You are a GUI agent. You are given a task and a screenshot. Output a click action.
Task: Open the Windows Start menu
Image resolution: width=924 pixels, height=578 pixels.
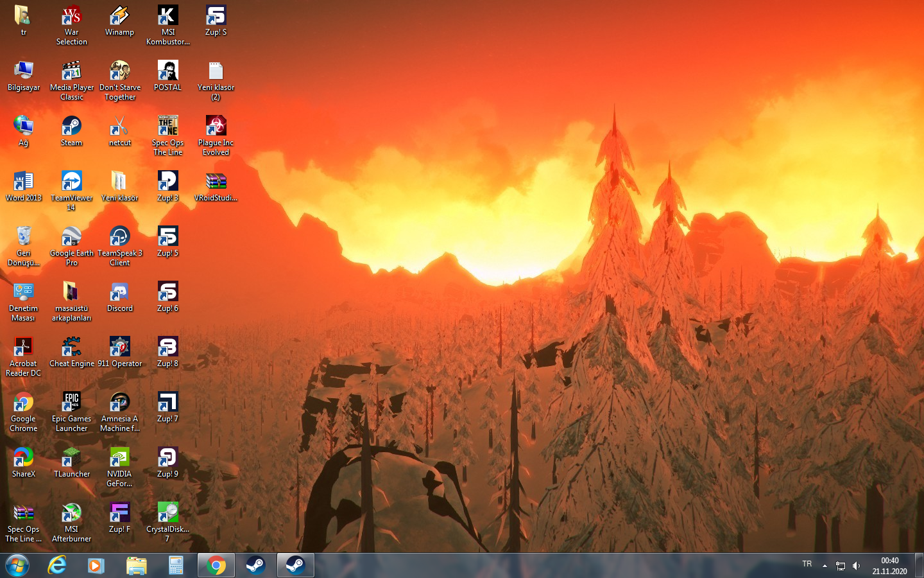pyautogui.click(x=17, y=566)
